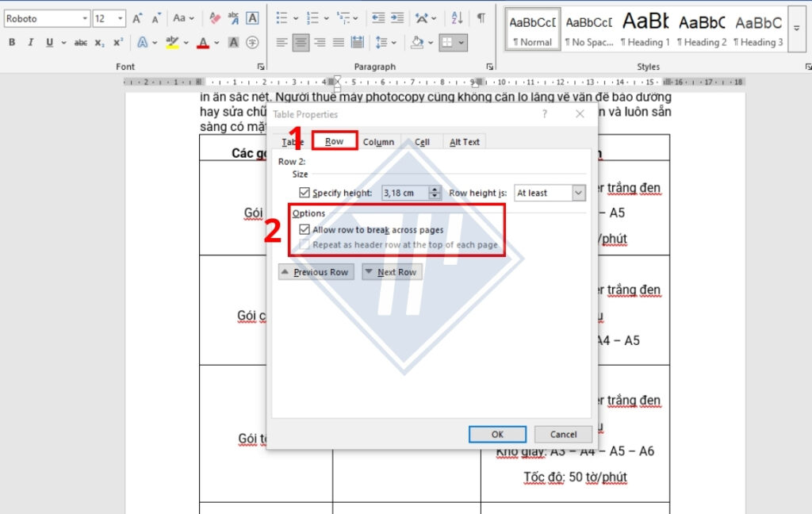Decrease font size with Shrink Font
The width and height of the screenshot is (812, 514).
coord(156,19)
